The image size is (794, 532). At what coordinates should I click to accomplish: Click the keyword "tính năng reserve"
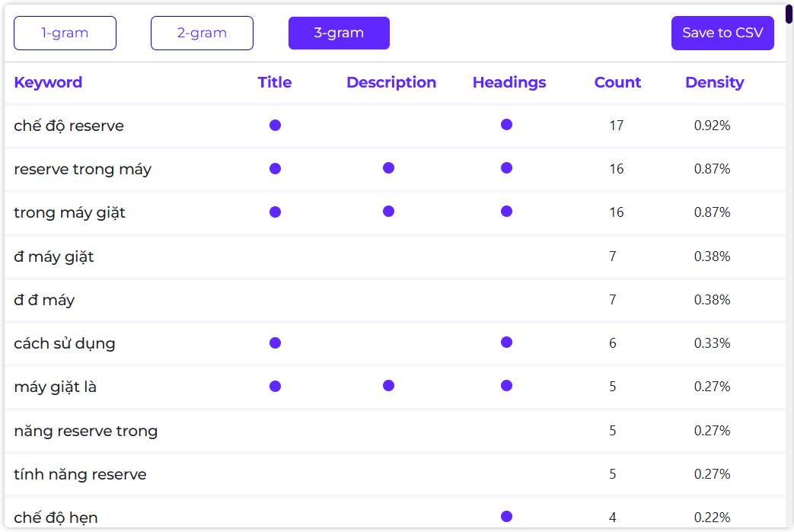(80, 474)
